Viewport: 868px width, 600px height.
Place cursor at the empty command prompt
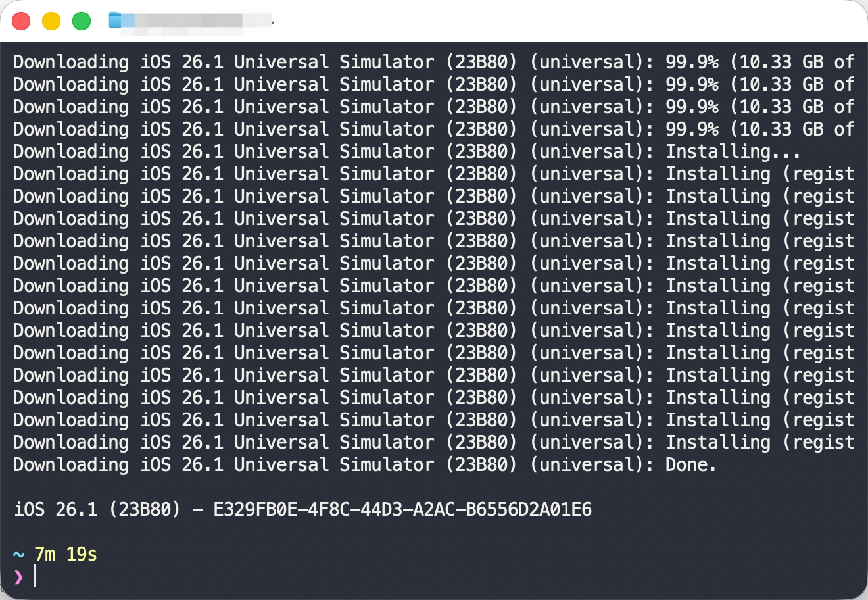[35, 576]
